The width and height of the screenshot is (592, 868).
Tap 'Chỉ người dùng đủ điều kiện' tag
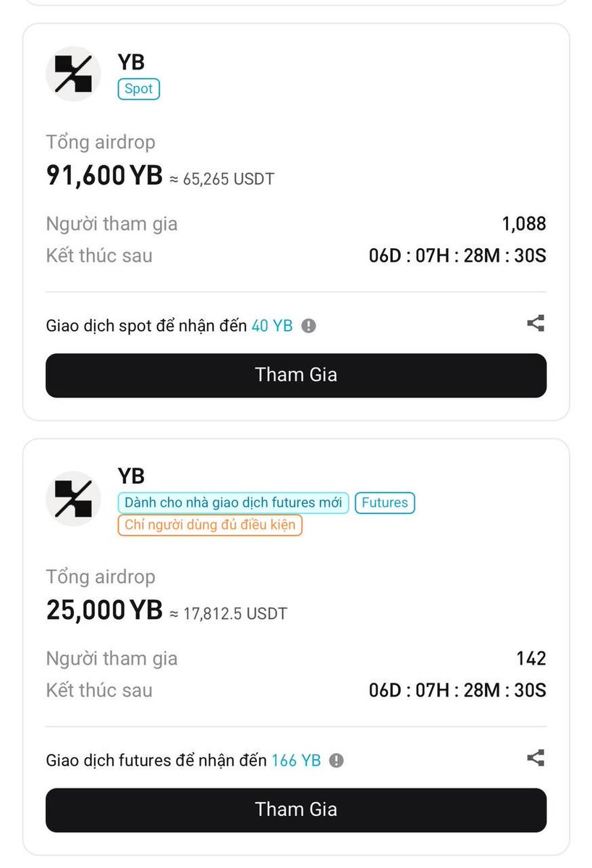(210, 525)
